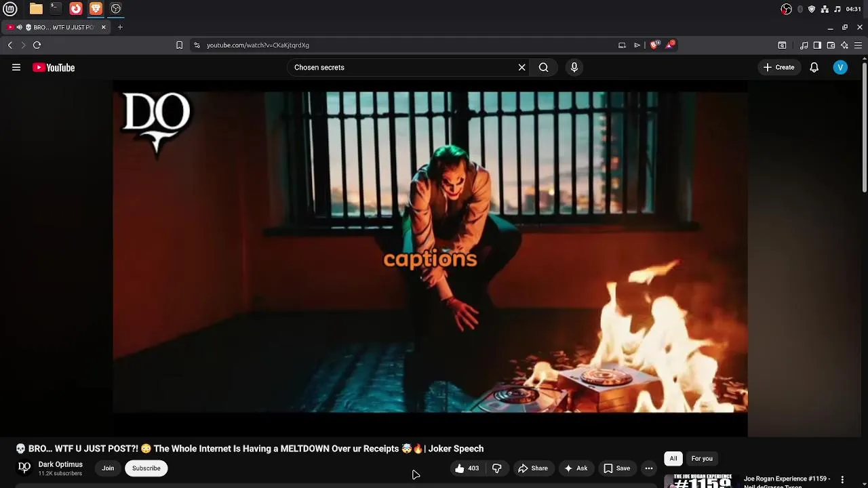This screenshot has width=868, height=488.
Task: Switch to OBS Studio in the panel
Action: pos(116,9)
